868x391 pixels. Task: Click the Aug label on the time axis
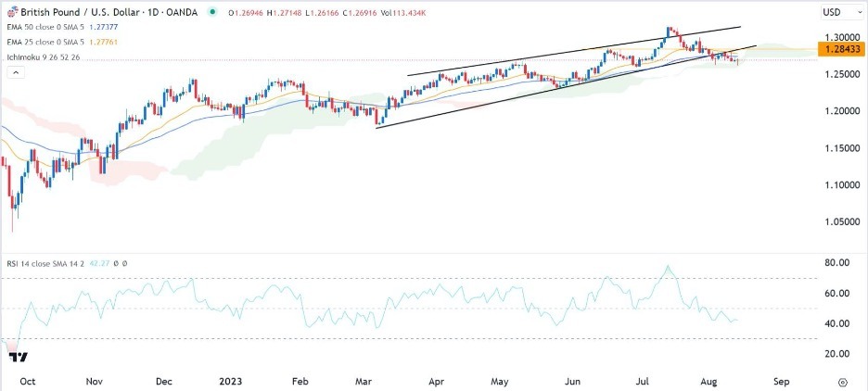711,381
